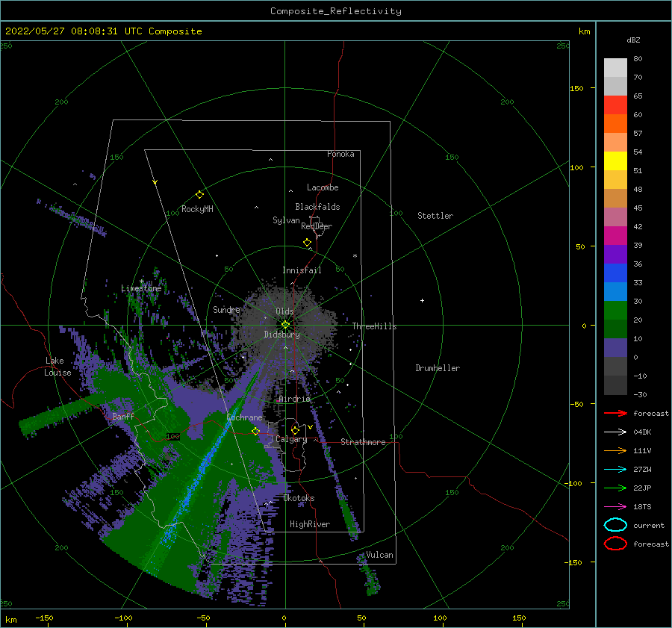Click the magenta 18TS arrow legend icon

coord(615,507)
